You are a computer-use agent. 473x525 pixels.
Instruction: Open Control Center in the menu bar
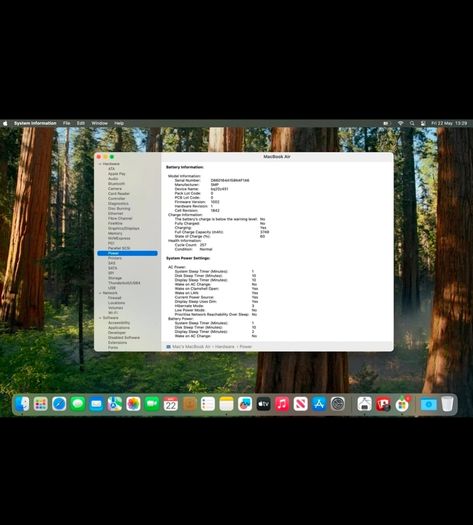(423, 123)
